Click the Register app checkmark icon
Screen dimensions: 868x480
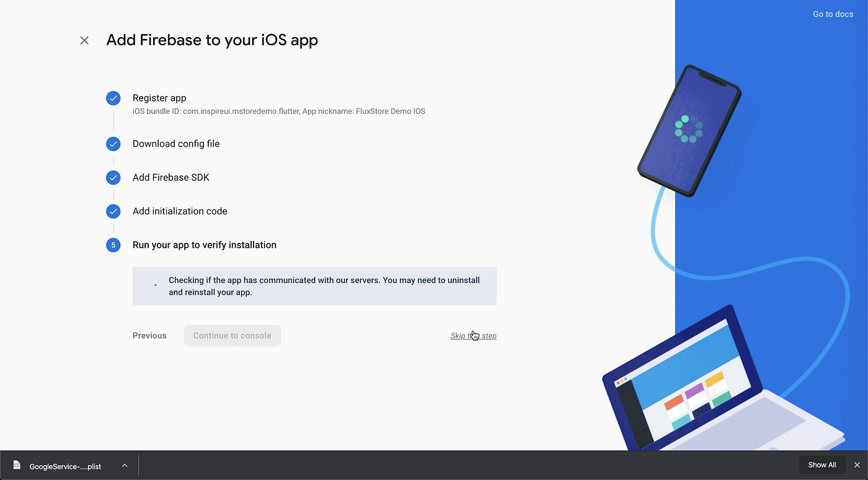click(x=113, y=98)
